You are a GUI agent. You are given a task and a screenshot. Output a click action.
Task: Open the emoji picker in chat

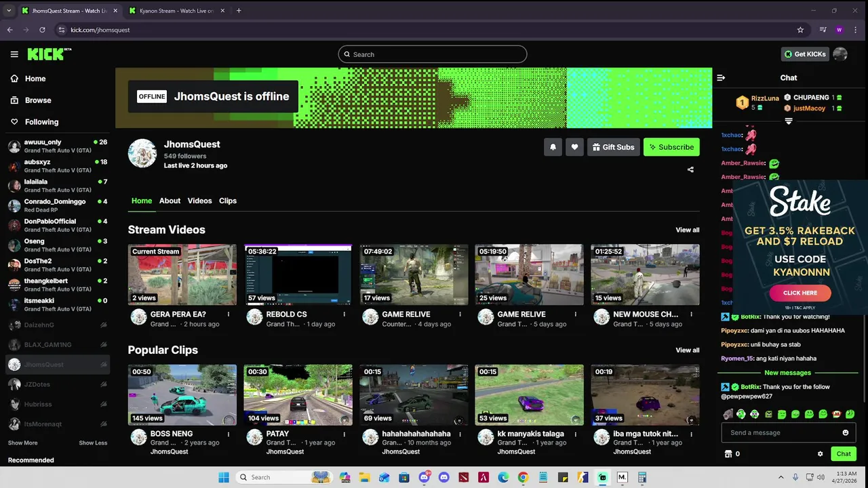point(845,432)
